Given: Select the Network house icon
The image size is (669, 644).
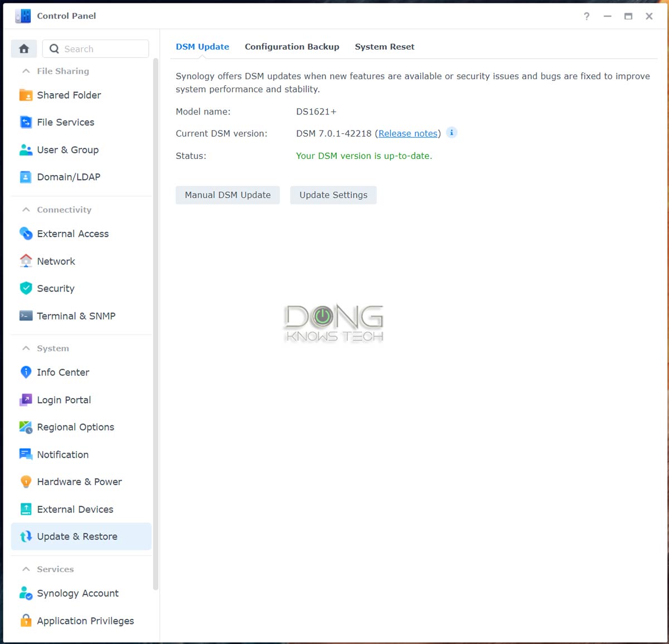Looking at the screenshot, I should [x=26, y=261].
